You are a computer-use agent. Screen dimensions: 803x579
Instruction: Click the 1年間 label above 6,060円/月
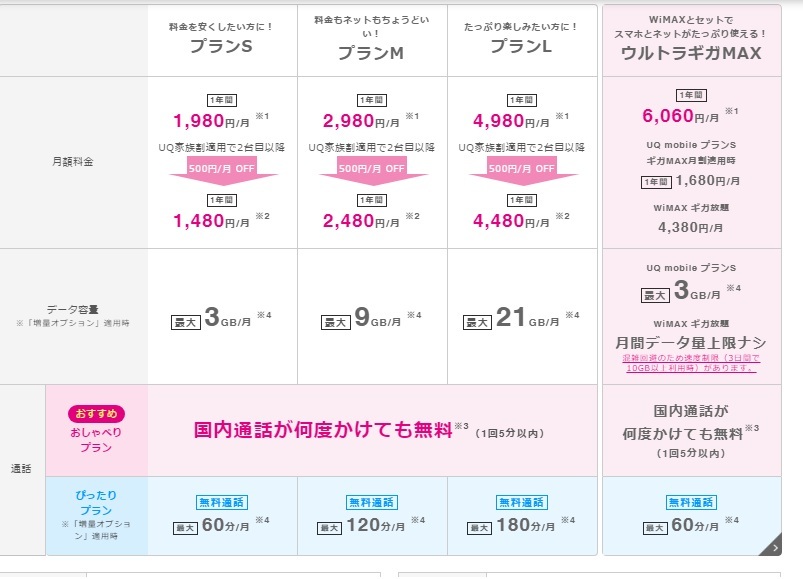(x=691, y=95)
